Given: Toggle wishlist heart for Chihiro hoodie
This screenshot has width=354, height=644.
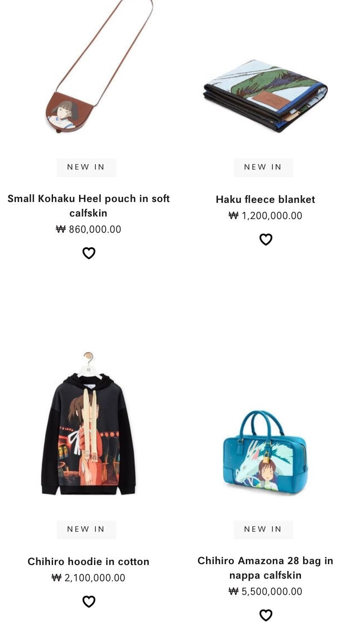Looking at the screenshot, I should click(88, 601).
